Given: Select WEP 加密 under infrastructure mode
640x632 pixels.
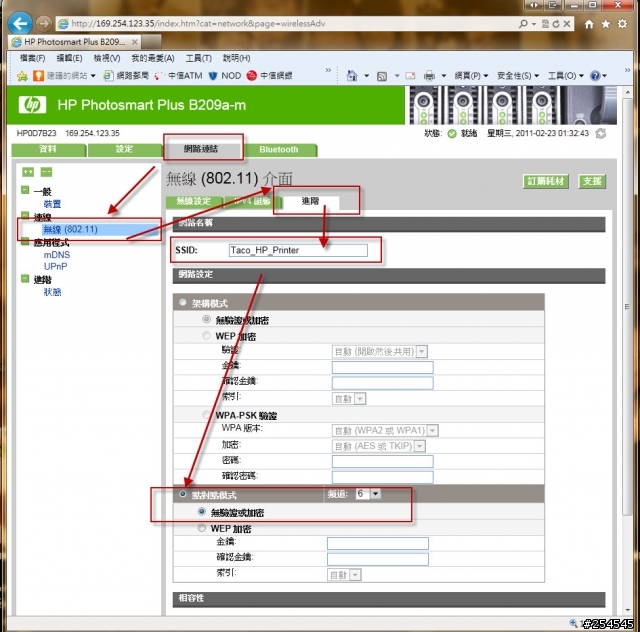Looking at the screenshot, I should point(206,336).
